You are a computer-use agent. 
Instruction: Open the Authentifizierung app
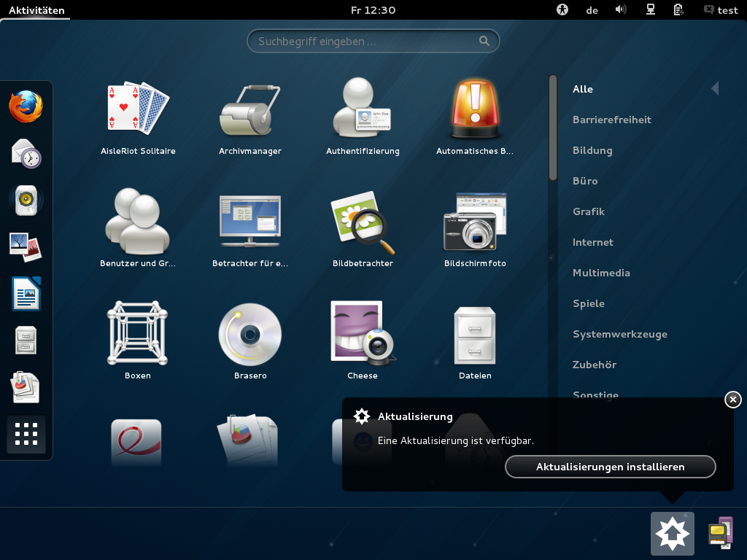click(363, 117)
